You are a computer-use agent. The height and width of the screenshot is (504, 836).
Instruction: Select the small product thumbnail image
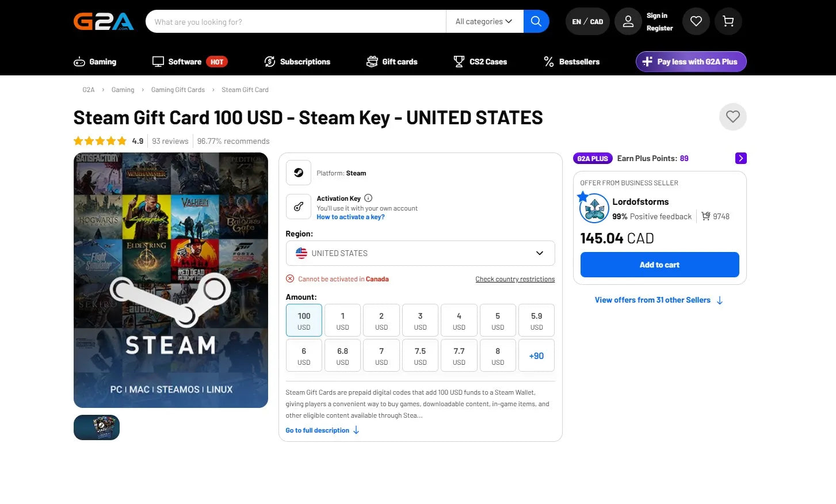[97, 427]
